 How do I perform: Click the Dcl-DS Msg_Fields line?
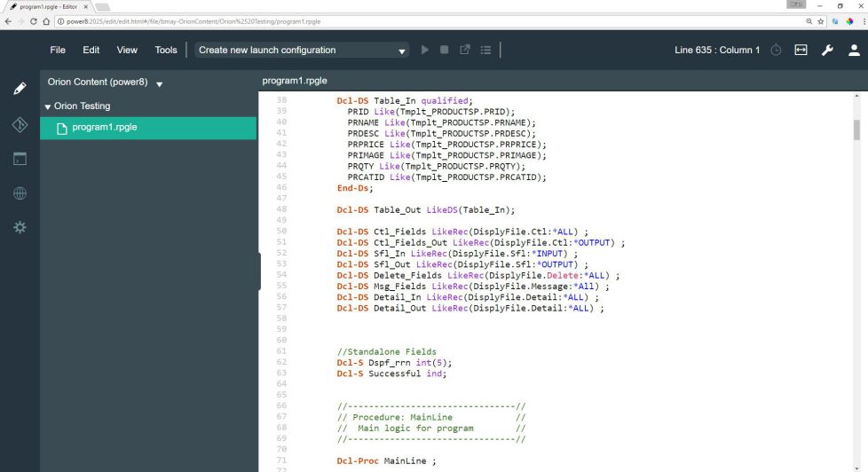point(473,286)
